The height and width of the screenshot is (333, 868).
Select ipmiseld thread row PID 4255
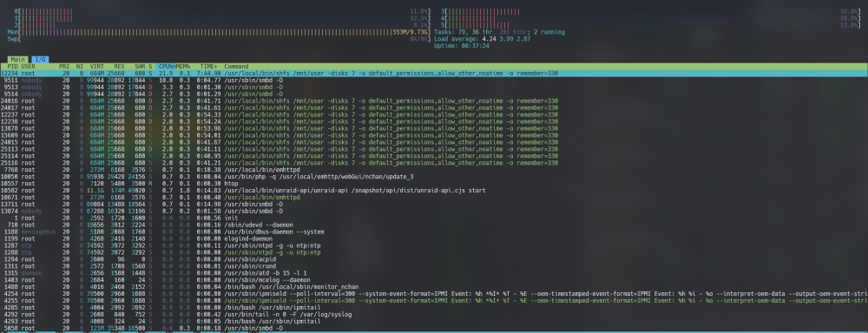pos(434,302)
